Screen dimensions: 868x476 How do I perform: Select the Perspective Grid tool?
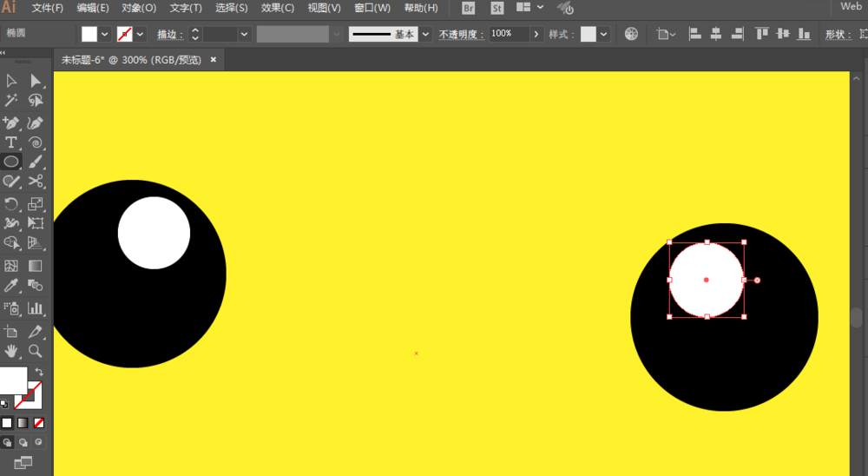pos(36,242)
